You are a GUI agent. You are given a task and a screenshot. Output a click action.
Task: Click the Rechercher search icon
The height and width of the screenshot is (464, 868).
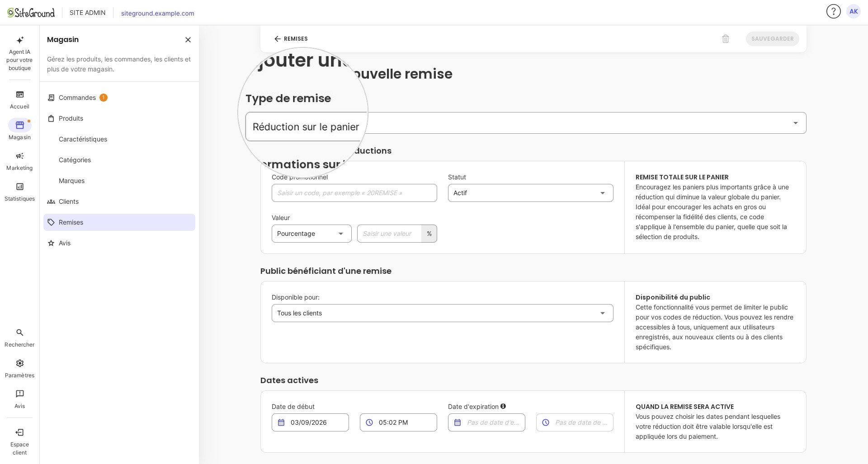click(x=20, y=333)
